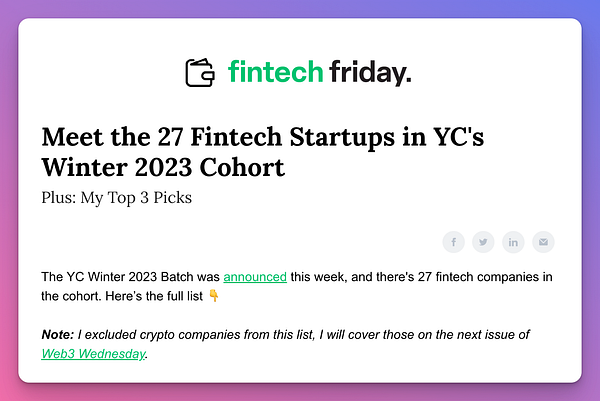Follow the Web3 Wednesday link

tap(93, 354)
